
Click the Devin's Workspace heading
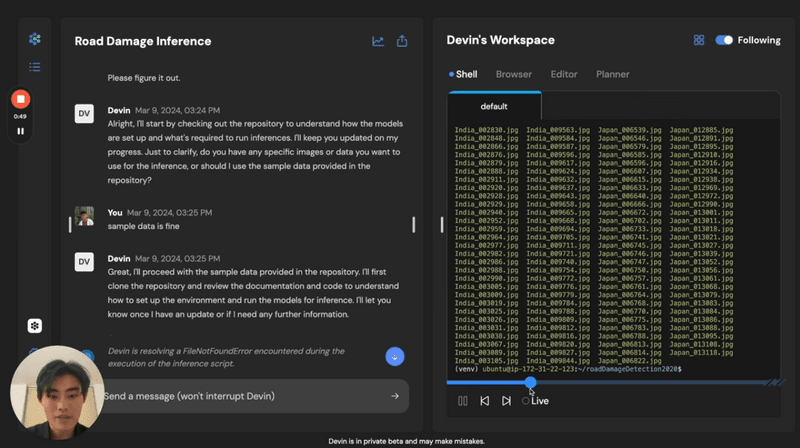(501, 40)
